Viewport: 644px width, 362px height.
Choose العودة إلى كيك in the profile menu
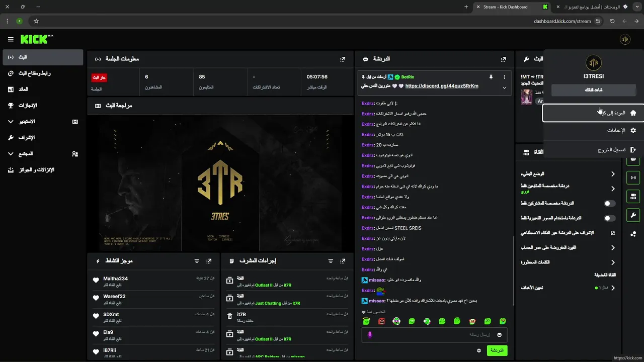[593, 113]
